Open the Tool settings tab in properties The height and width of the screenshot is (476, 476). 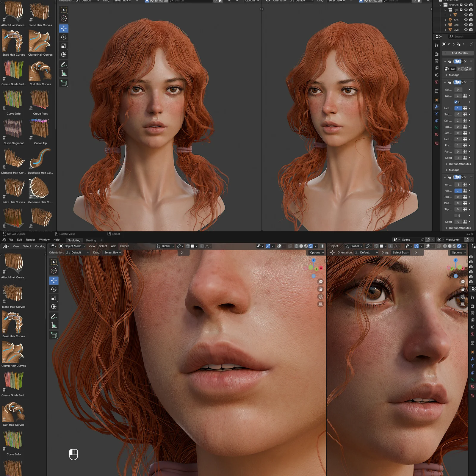[436, 45]
